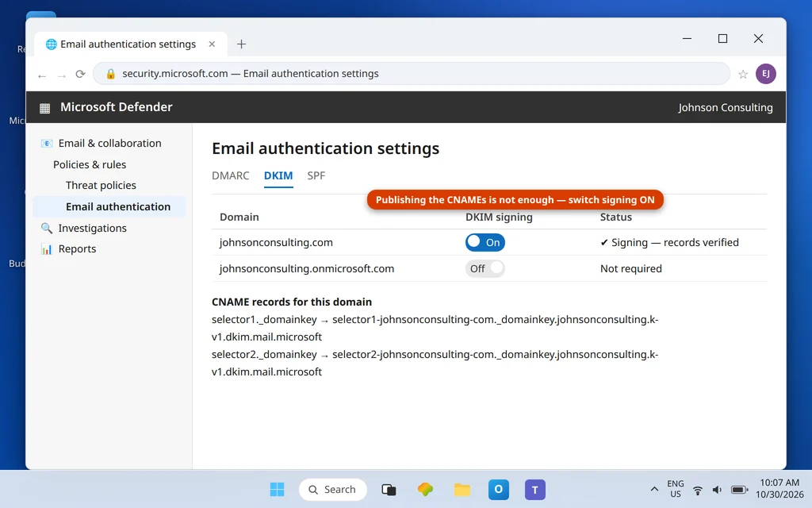Click the Email & collaboration envelope icon
Viewport: 812px width, 508px height.
point(47,143)
